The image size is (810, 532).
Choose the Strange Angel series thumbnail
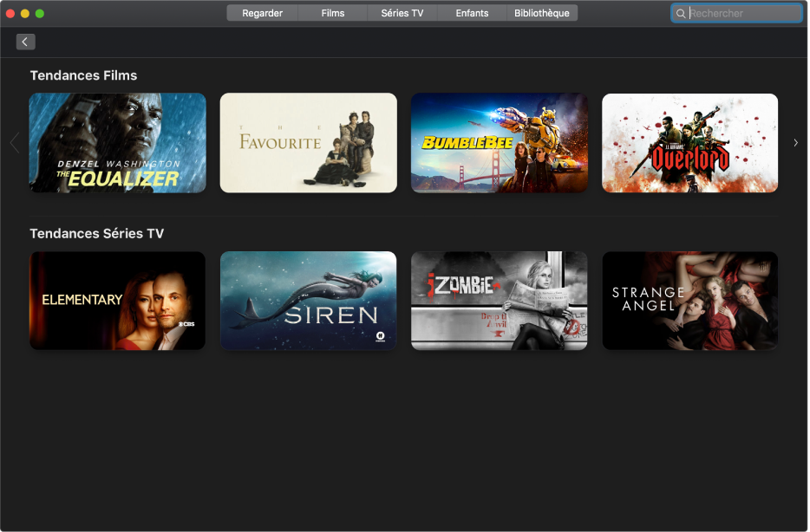click(689, 301)
